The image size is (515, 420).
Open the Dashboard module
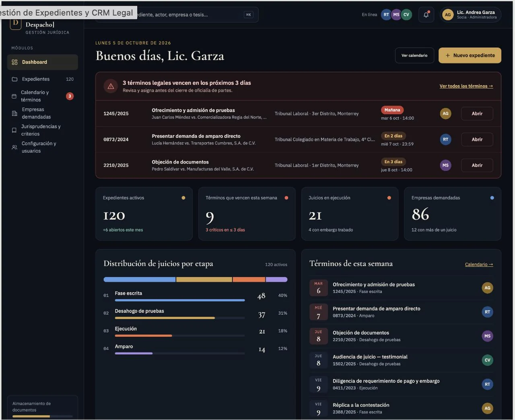(x=43, y=62)
